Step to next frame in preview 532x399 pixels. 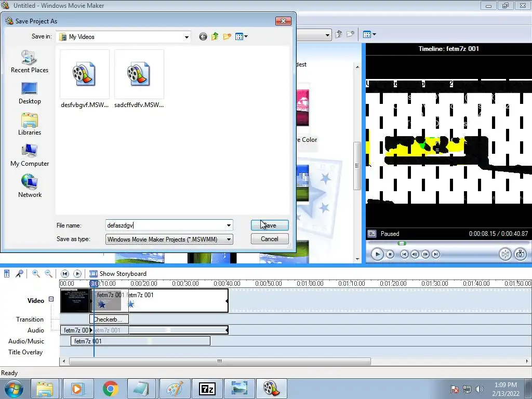(x=425, y=254)
